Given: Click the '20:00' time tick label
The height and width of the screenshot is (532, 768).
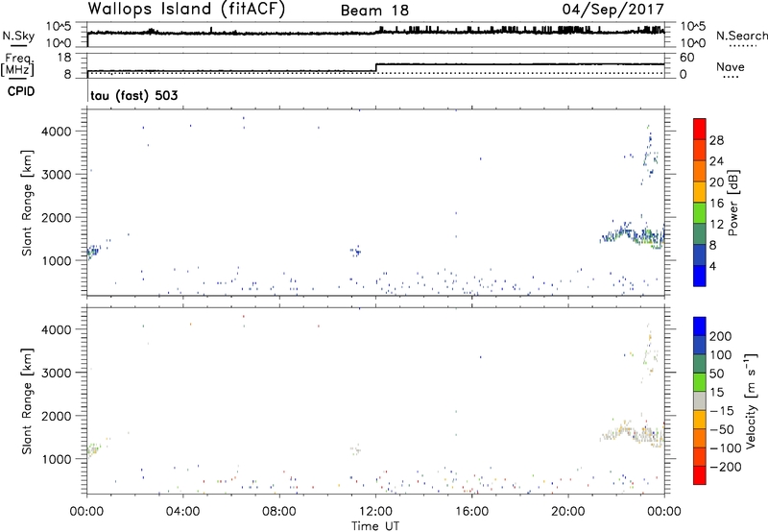Looking at the screenshot, I should [568, 512].
